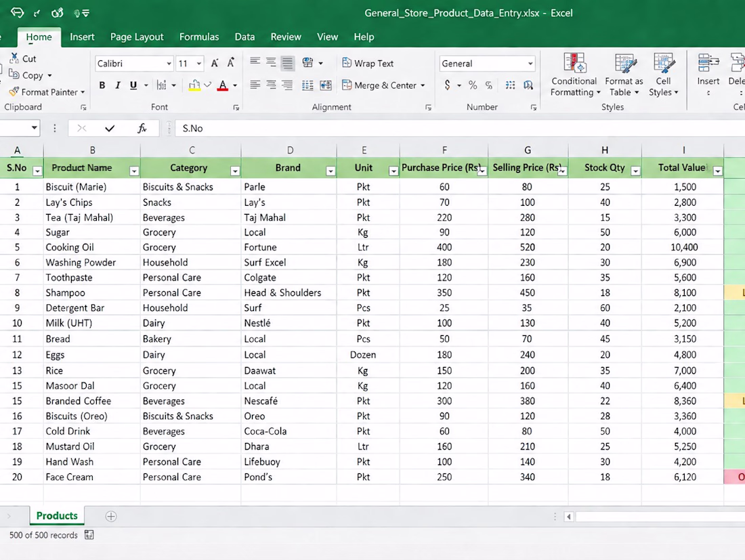Toggle Bold formatting

102,85
